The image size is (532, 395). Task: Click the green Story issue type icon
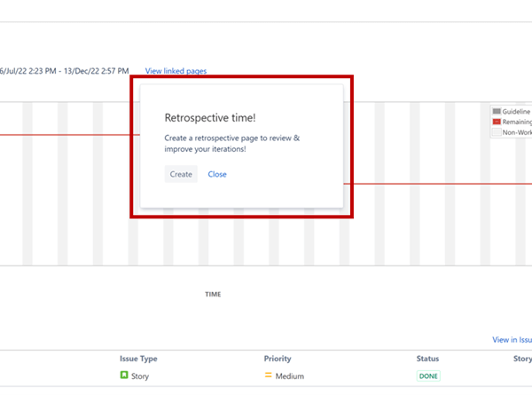tap(124, 375)
